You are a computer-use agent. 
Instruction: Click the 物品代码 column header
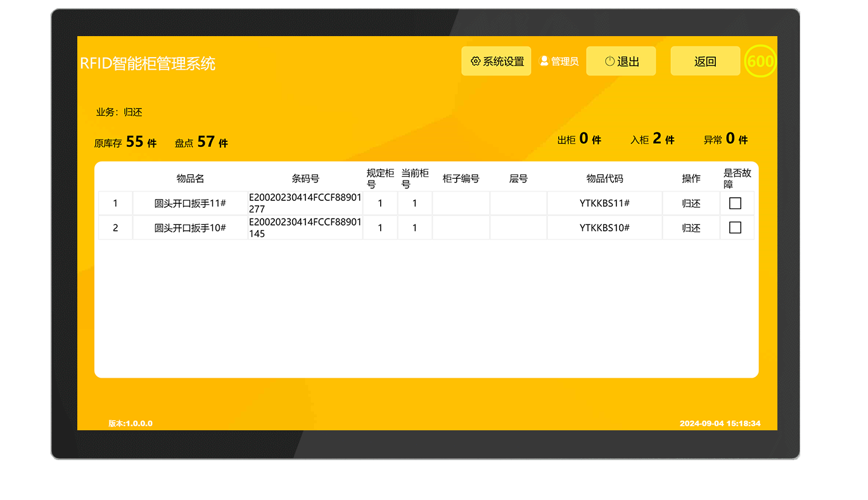click(604, 179)
